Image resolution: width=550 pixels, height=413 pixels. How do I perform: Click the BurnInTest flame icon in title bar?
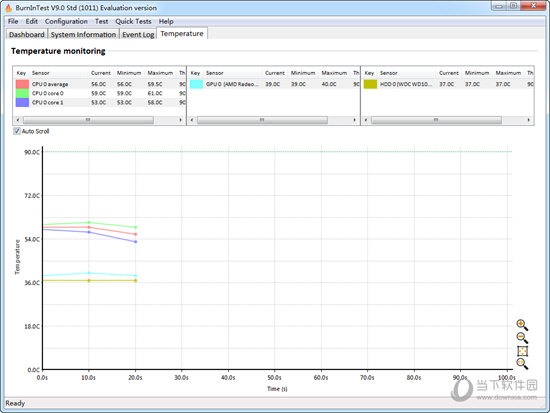point(8,7)
